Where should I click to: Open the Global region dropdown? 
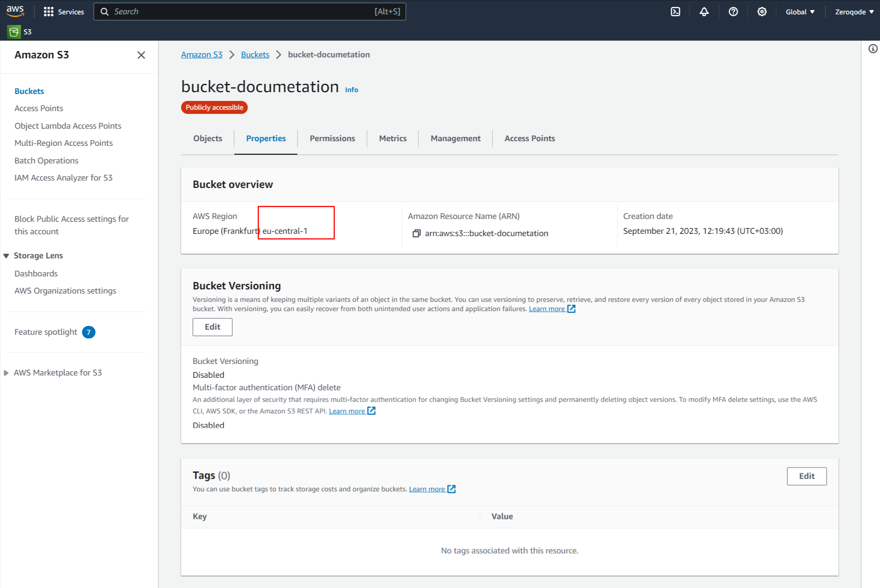tap(800, 12)
